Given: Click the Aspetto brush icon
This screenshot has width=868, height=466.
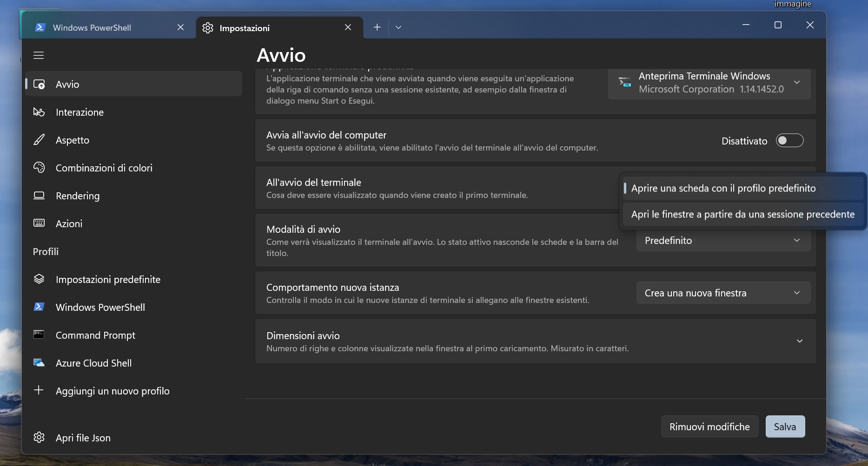Looking at the screenshot, I should (x=39, y=140).
